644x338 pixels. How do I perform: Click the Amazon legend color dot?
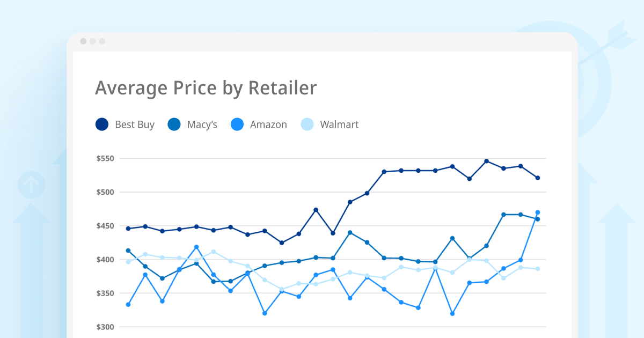(237, 124)
